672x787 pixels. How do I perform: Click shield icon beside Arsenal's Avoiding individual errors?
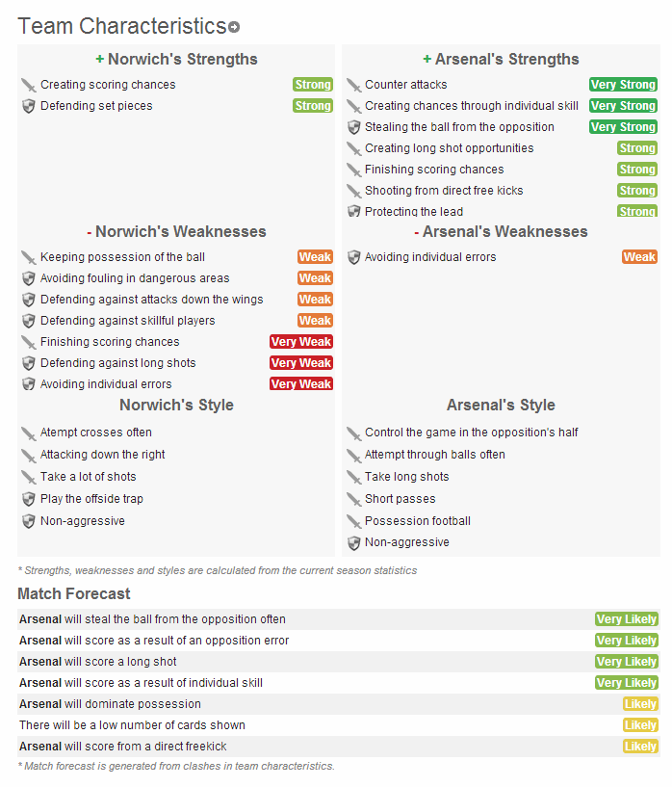point(353,257)
